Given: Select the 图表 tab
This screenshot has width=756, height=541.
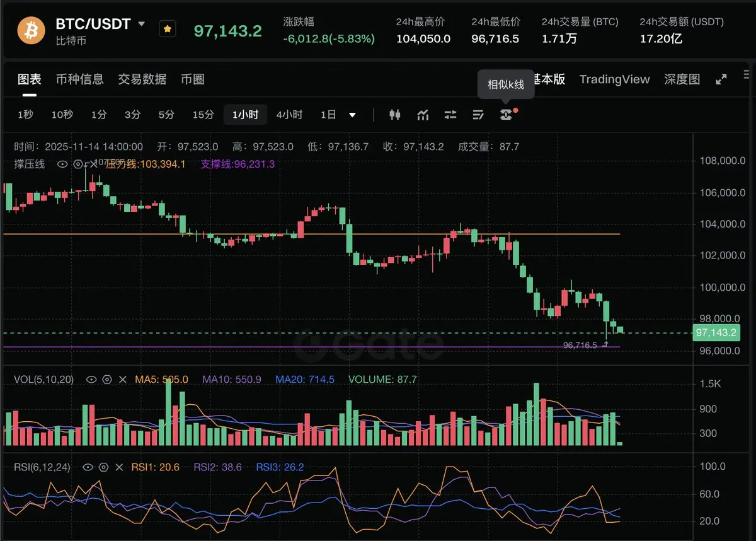Looking at the screenshot, I should click(29, 79).
